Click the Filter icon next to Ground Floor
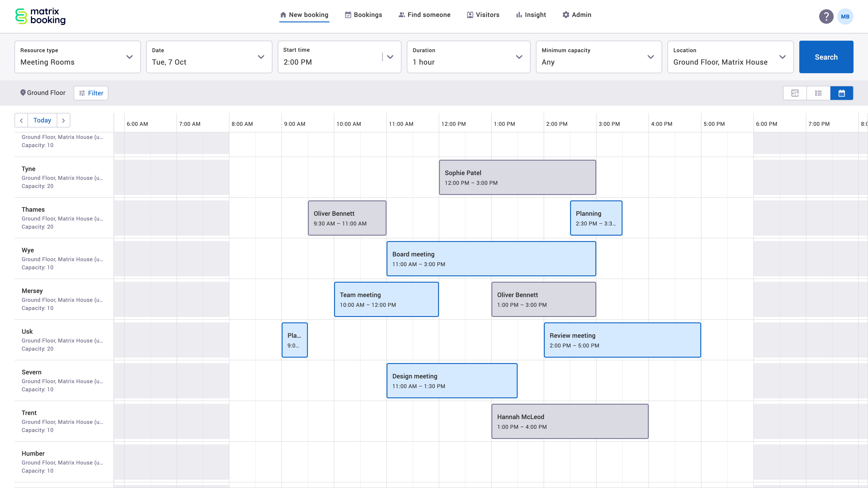 click(82, 93)
